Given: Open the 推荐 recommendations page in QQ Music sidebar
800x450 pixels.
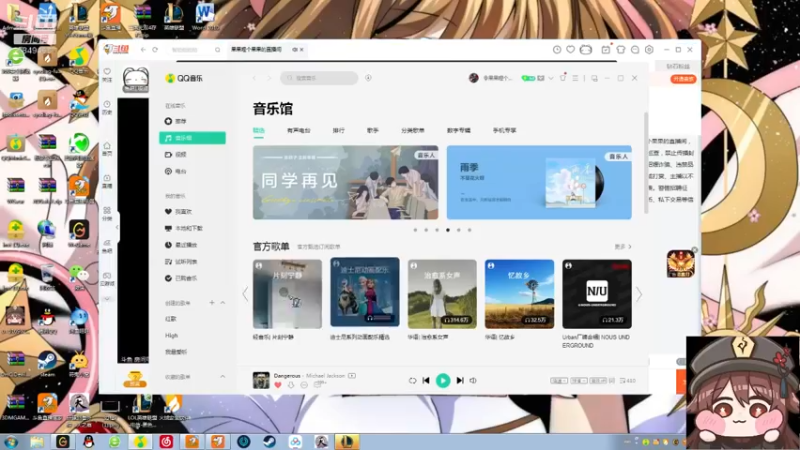Looking at the screenshot, I should coord(176,121).
